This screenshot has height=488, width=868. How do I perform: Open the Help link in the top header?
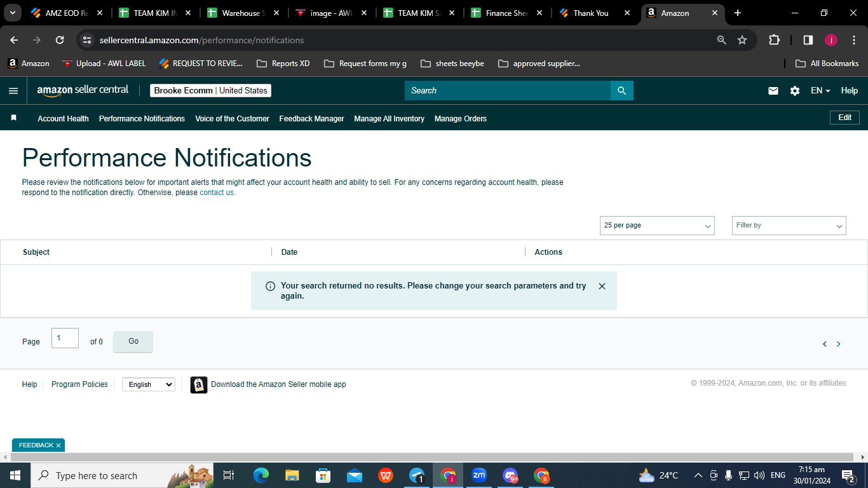pos(850,91)
